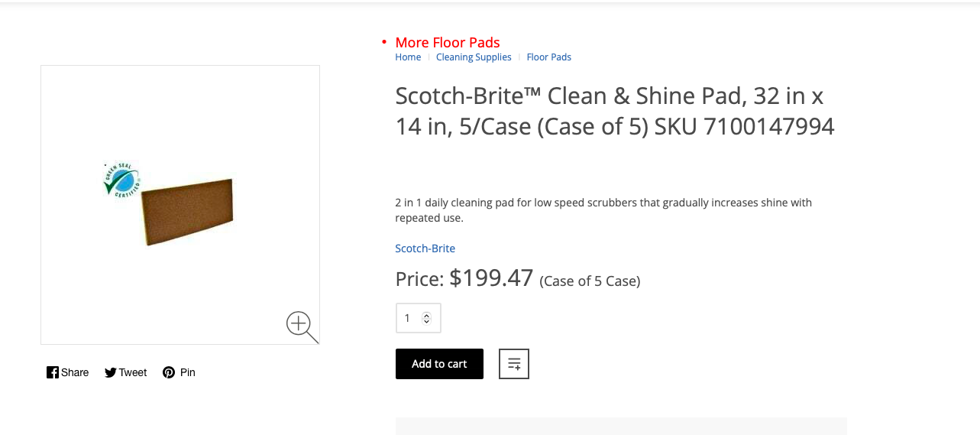
Task: Share the product on Facebook
Action: tap(67, 372)
